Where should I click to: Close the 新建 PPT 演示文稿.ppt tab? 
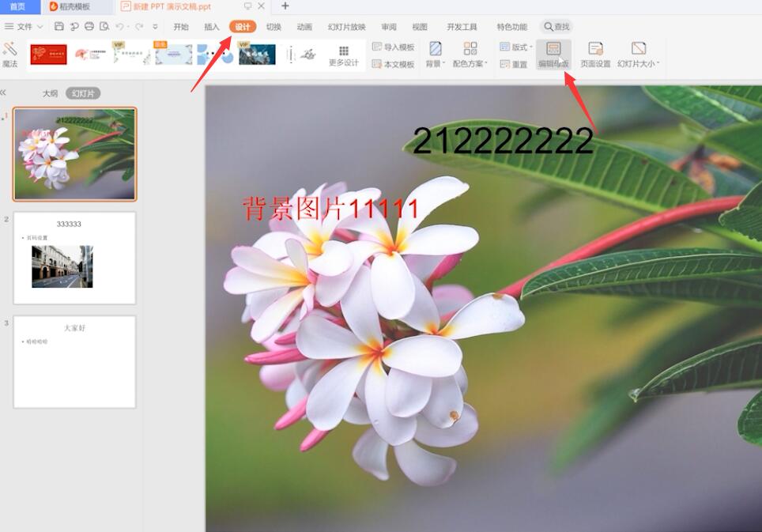click(x=262, y=6)
